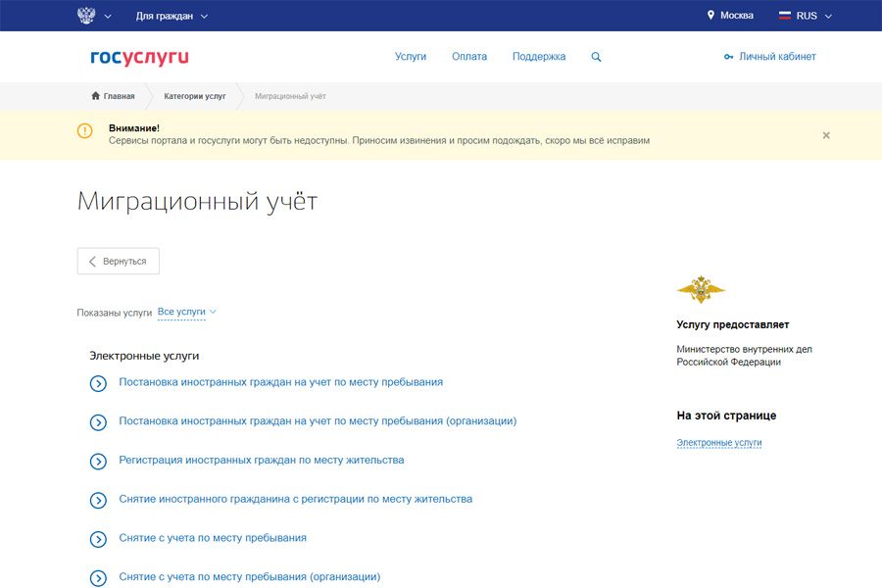Click arrow icon for Снятие с регистрации по месту жительства
Screen dimensions: 882x588
[x=98, y=500]
